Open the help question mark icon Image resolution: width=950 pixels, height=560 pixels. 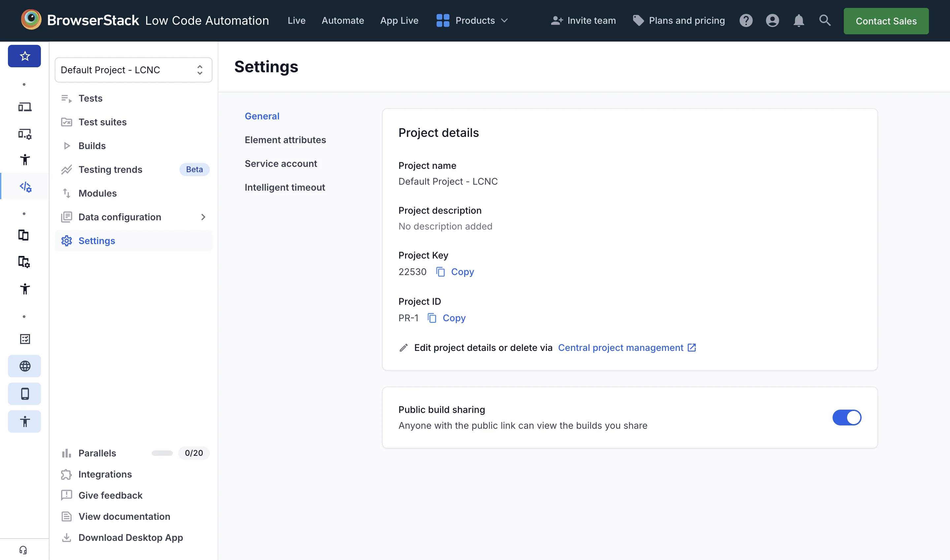(746, 20)
